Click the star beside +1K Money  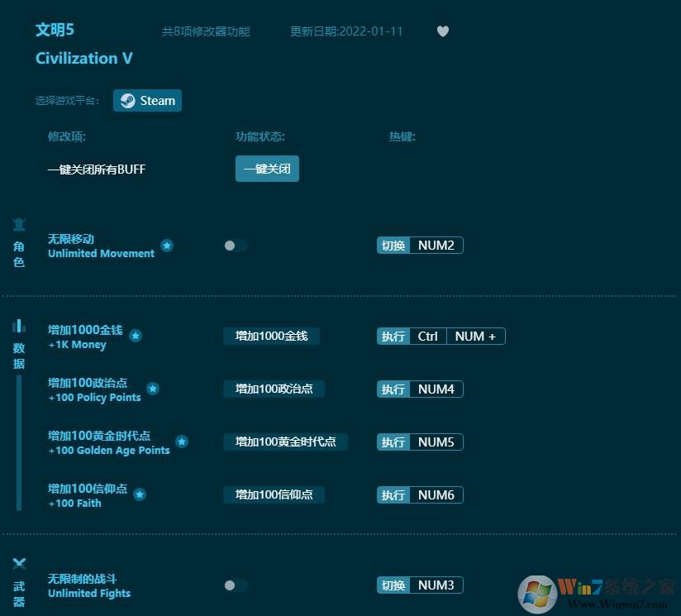[x=136, y=336]
